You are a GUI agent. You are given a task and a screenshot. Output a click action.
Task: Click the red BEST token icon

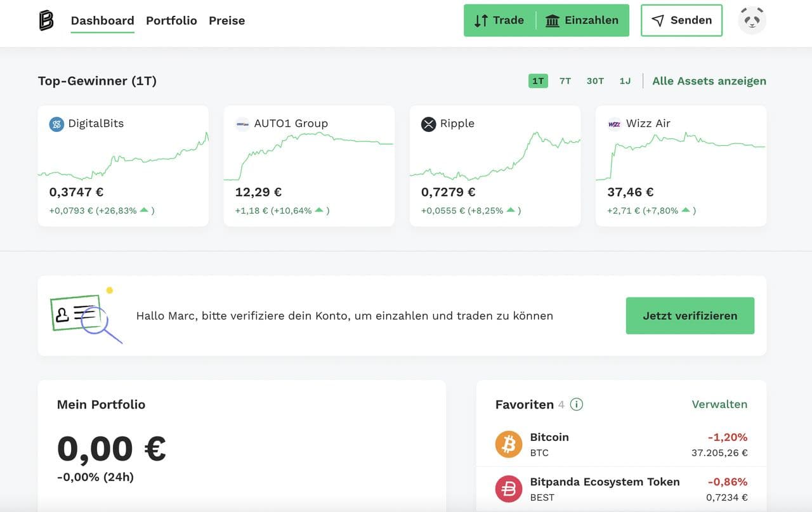[508, 489]
